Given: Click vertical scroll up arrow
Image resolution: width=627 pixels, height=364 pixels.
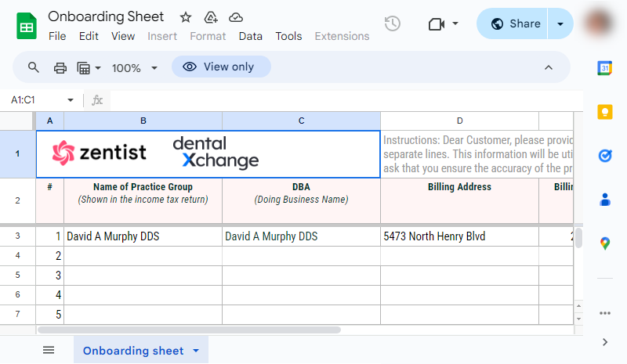Looking at the screenshot, I should coord(578,306).
